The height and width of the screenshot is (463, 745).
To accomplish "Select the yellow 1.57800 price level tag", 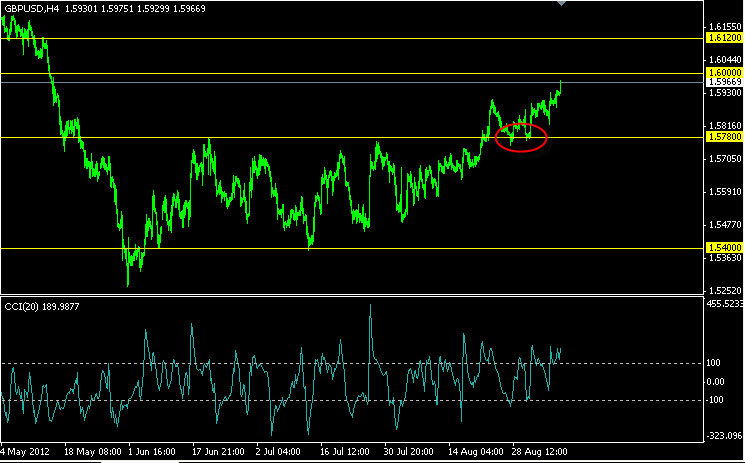I will coord(725,137).
